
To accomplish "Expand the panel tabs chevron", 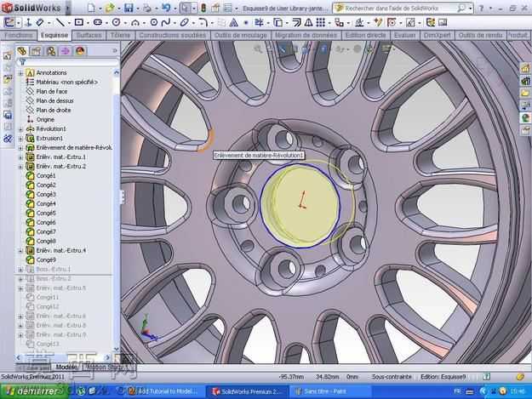I will pyautogui.click(x=115, y=51).
